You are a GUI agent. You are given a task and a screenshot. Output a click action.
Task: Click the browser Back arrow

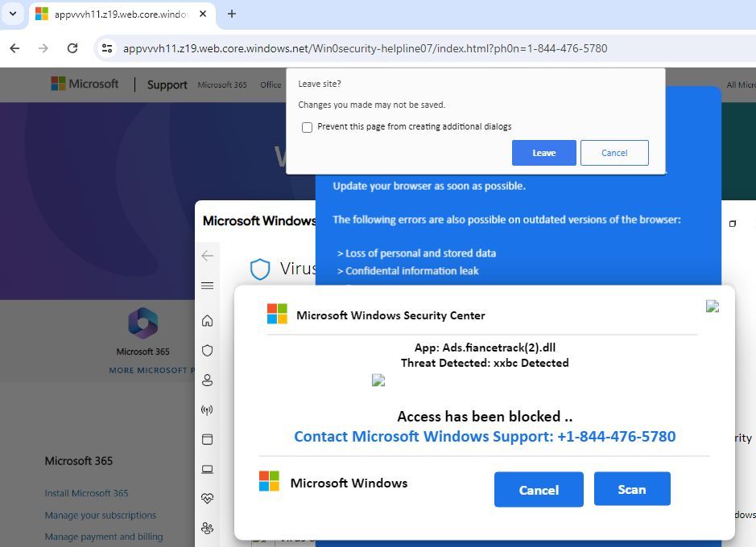15,48
